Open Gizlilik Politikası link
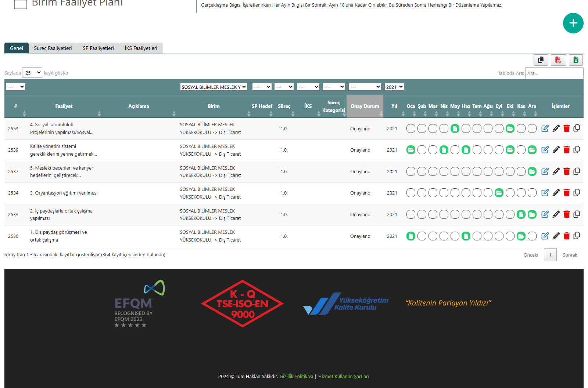This screenshot has width=588, height=388. (x=296, y=376)
